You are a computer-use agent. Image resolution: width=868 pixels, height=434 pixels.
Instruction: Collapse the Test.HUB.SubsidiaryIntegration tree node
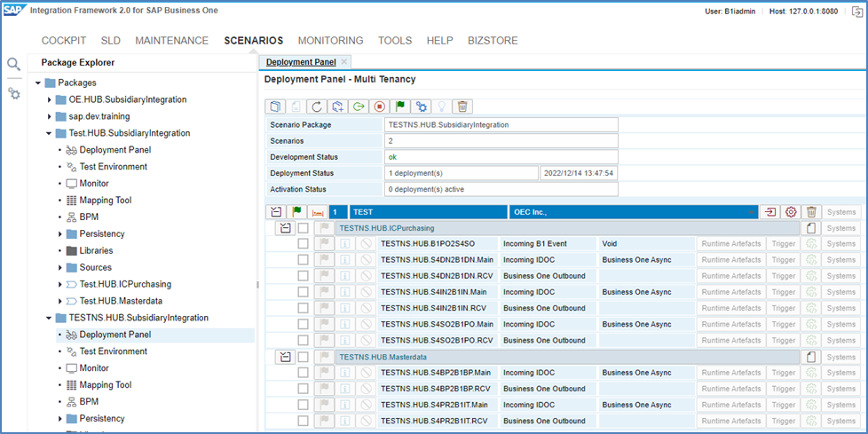pos(50,133)
